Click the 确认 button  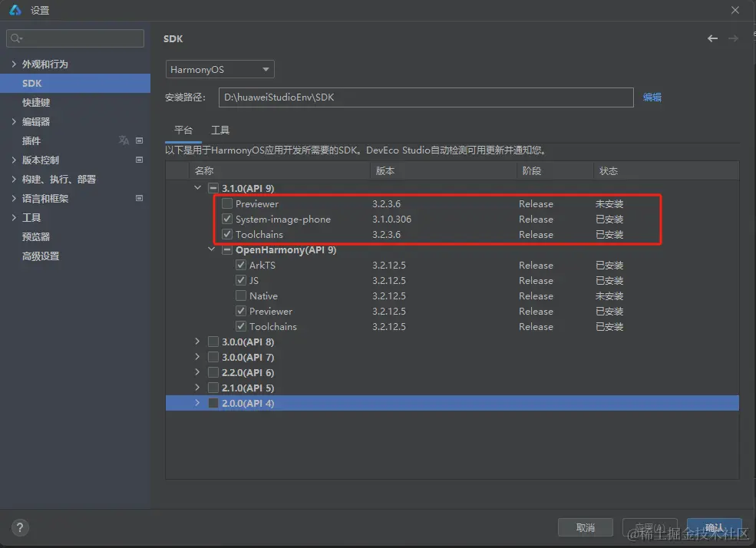pyautogui.click(x=714, y=527)
